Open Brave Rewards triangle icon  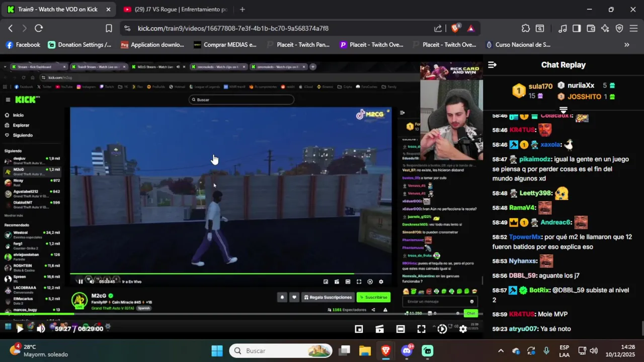[x=470, y=29]
